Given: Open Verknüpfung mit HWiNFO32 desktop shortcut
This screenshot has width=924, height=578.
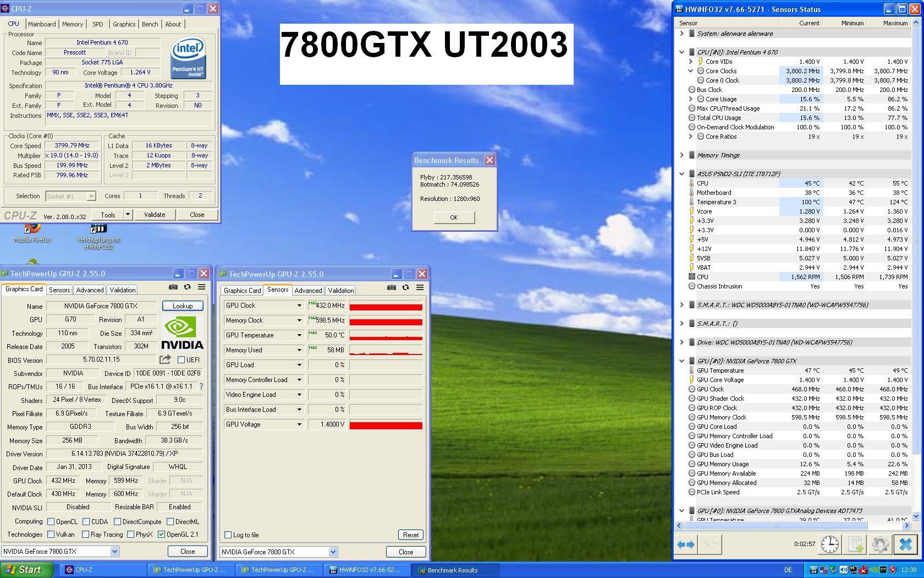Looking at the screenshot, I should [98, 236].
